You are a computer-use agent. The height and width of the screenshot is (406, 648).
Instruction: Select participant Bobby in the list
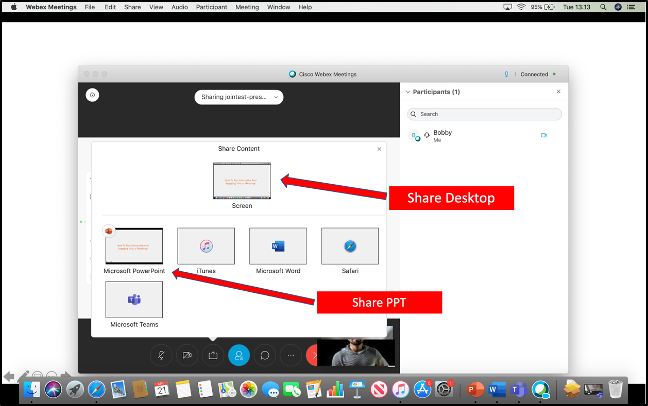484,135
